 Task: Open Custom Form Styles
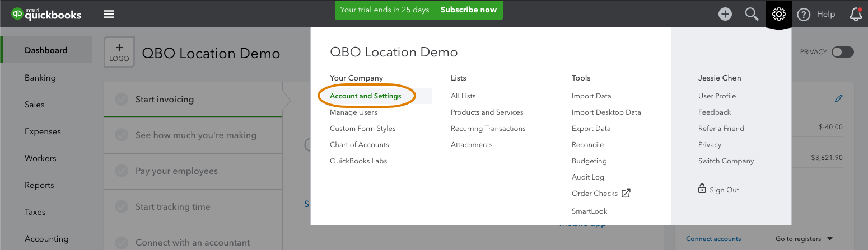pos(363,129)
